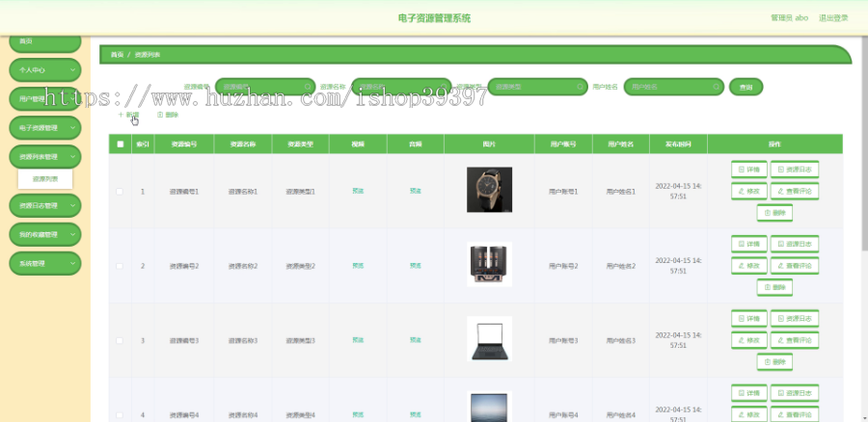This screenshot has width=868, height=422.
Task: Click the 资源名称2 cell
Action: [x=242, y=266]
